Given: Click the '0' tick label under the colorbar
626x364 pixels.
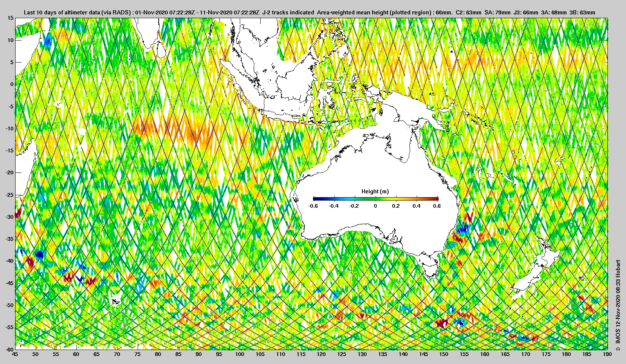Looking at the screenshot, I should pos(375,206).
